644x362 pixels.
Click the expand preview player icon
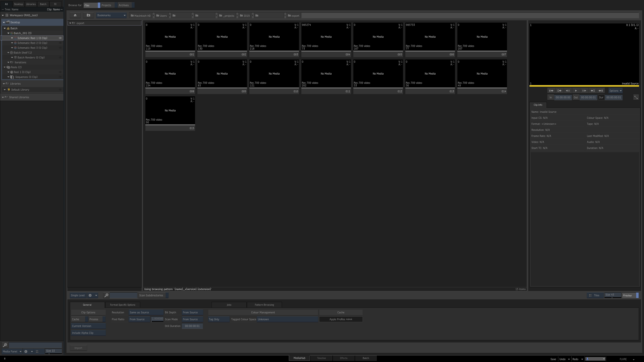coord(636,97)
